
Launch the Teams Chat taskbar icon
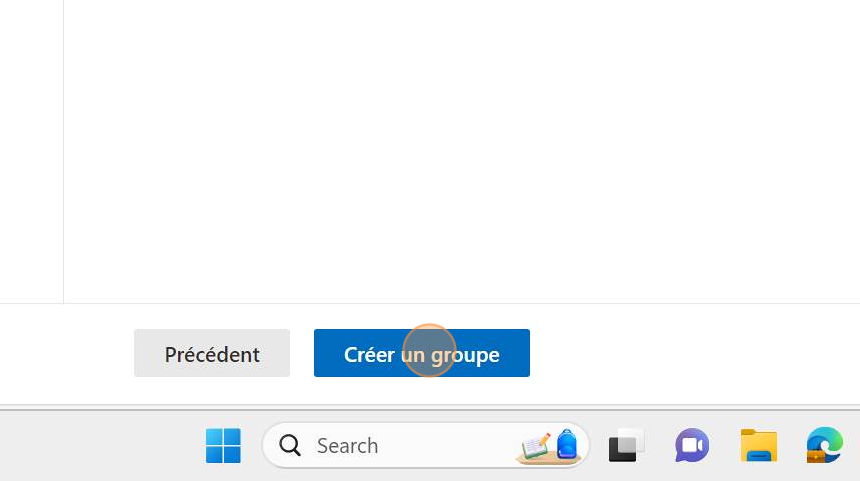coord(692,445)
